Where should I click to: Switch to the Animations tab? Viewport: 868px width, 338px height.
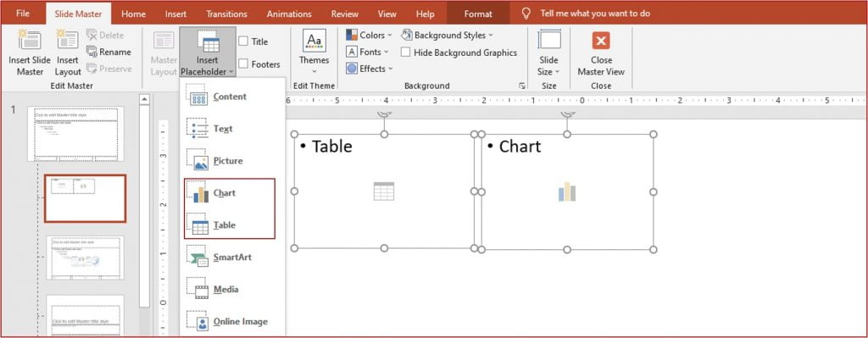pos(289,14)
